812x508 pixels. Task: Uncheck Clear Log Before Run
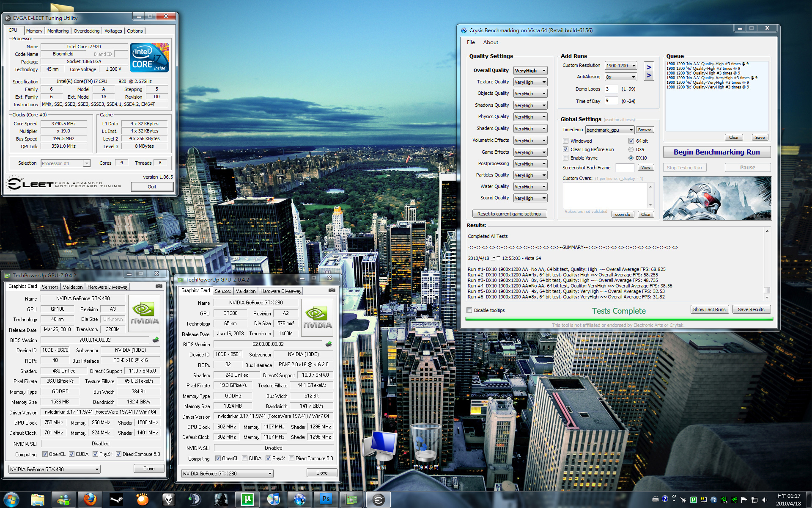(565, 149)
